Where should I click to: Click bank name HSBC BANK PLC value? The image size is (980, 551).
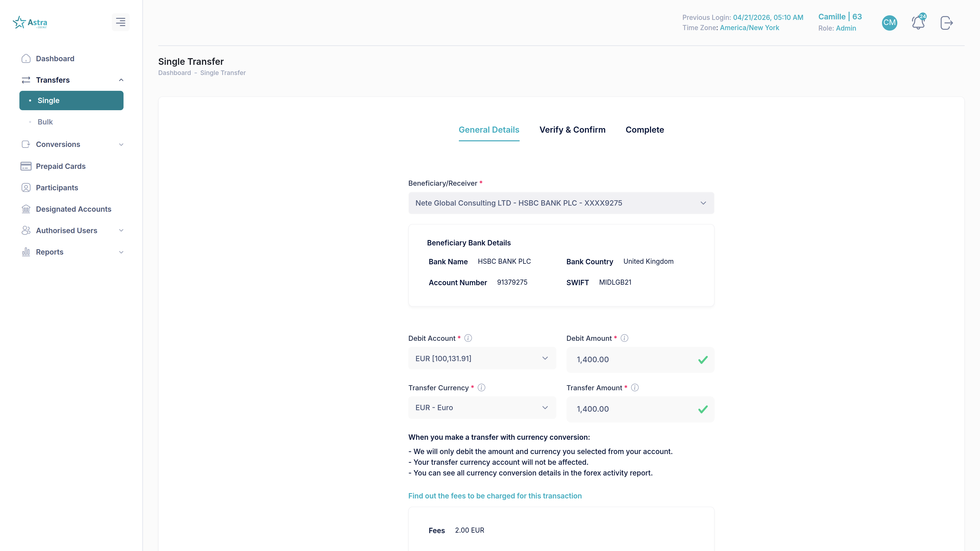click(x=504, y=261)
